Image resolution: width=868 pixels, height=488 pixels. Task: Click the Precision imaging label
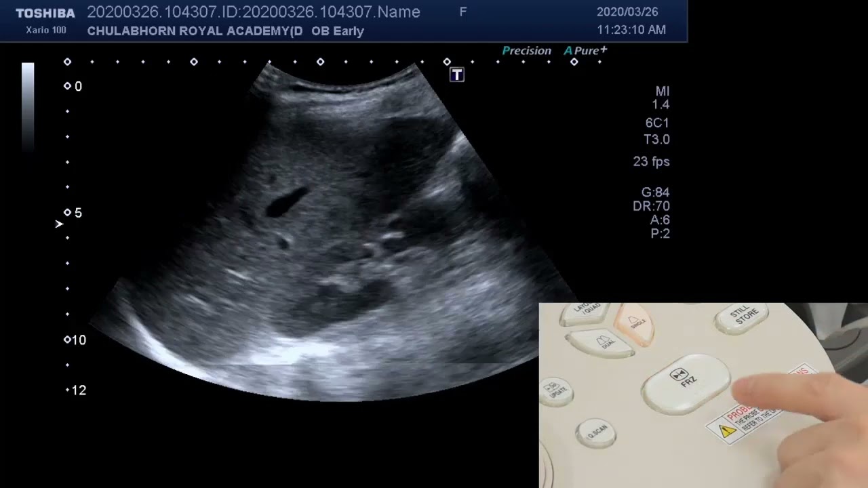pos(526,51)
